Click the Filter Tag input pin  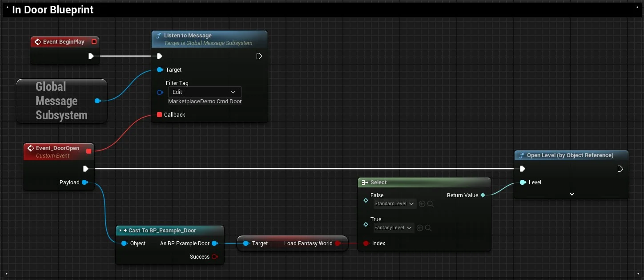(x=160, y=92)
